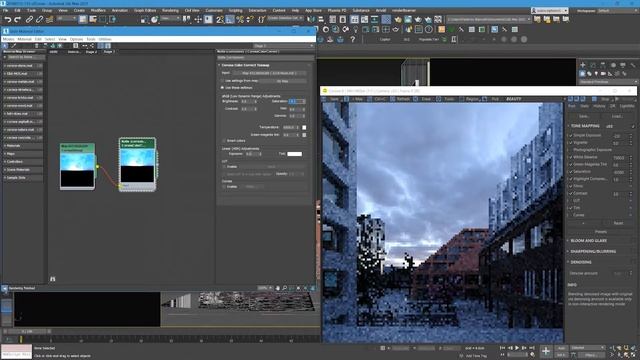Viewport: 640px width, 360px height.
Task: Open BEAUTY render element dropdown
Action: [x=514, y=99]
